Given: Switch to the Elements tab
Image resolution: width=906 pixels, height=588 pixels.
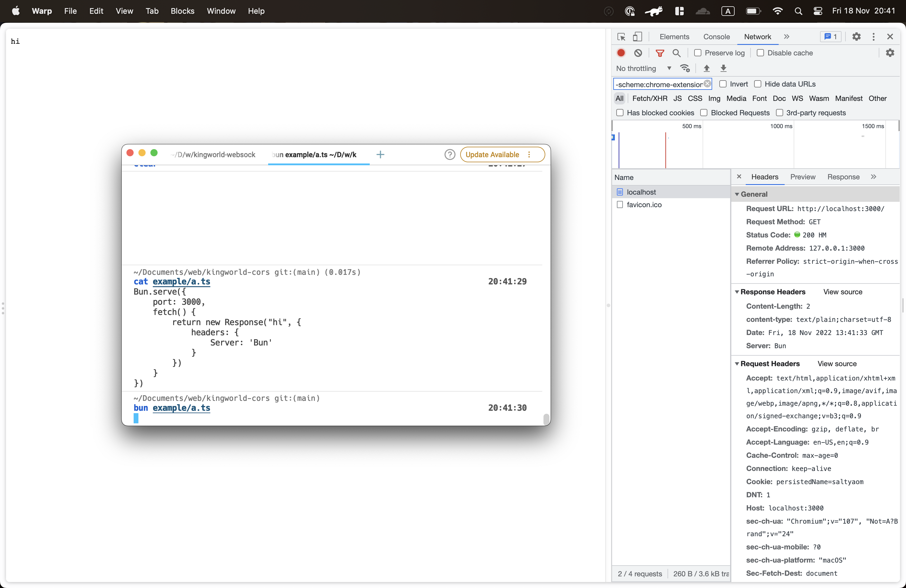Looking at the screenshot, I should tap(674, 37).
